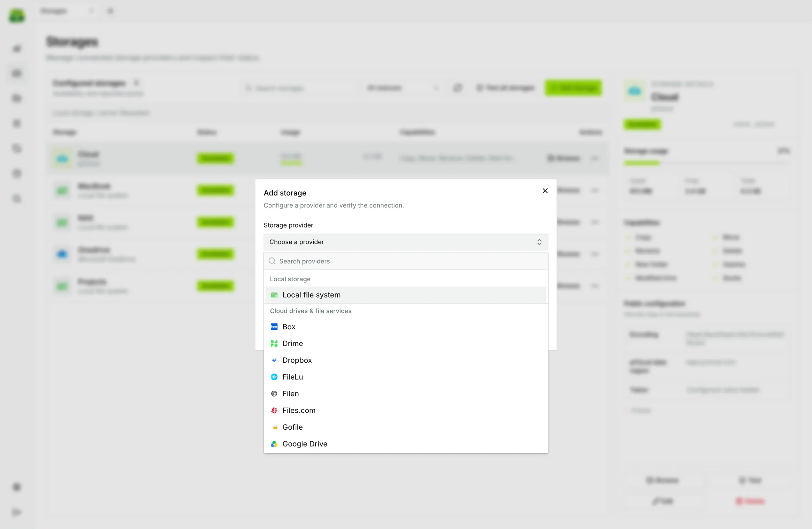Click the Dropbox logo icon
This screenshot has width=812, height=529.
(274, 360)
